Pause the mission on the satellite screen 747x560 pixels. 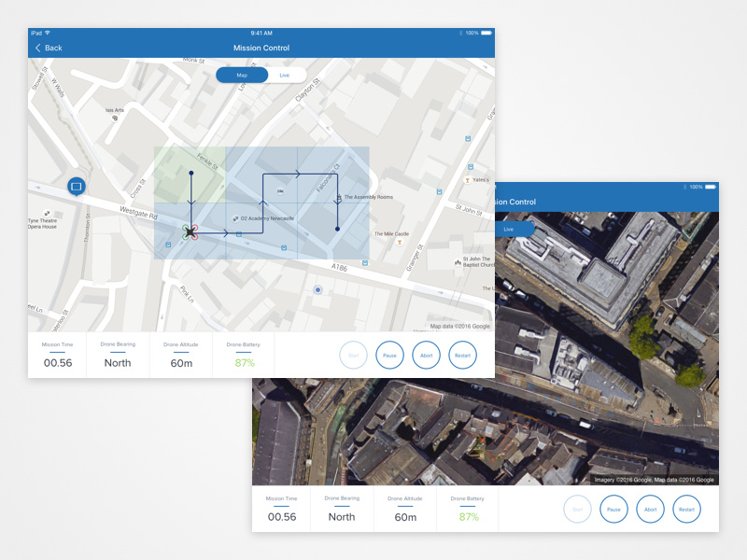pyautogui.click(x=613, y=509)
